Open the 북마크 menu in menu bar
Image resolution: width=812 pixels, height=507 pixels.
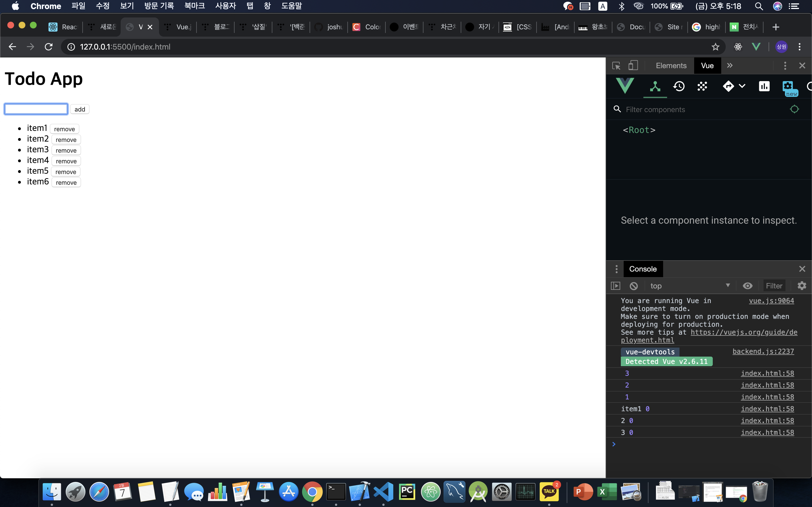pyautogui.click(x=194, y=6)
